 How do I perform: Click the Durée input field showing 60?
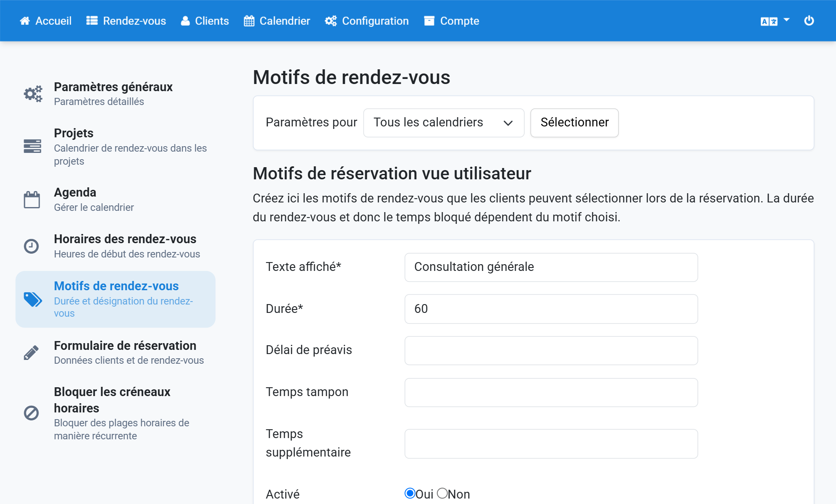pyautogui.click(x=551, y=309)
